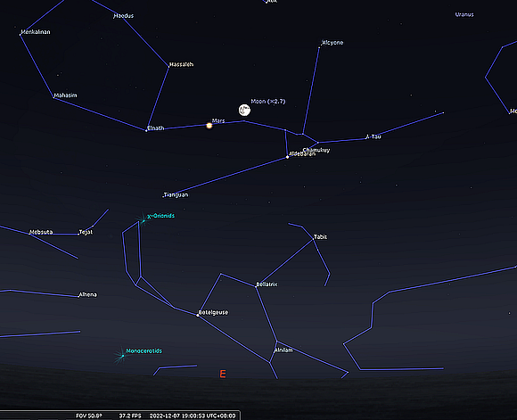Select the star Tabit
This screenshot has width=517, height=420.
point(313,239)
